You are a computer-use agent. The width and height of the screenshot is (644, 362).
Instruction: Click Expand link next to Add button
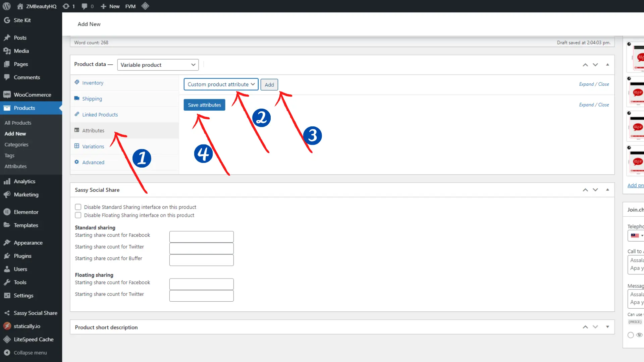point(586,84)
